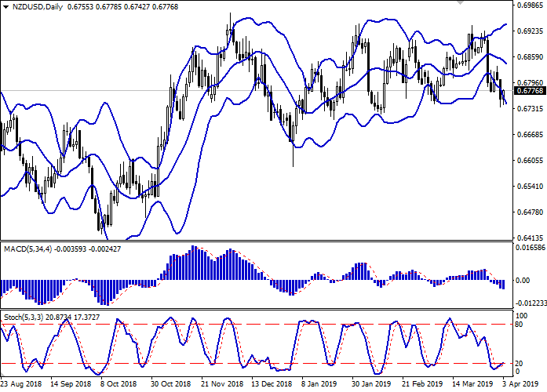Click the MACD zero level label 0.00

click(x=522, y=280)
